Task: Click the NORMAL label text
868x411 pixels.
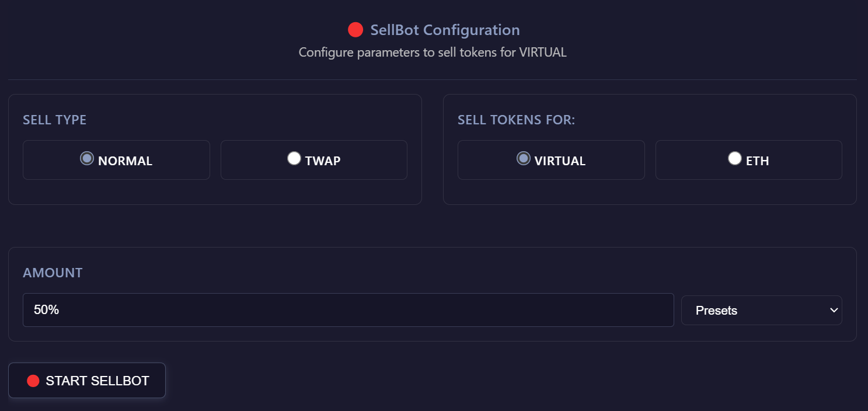Action: pyautogui.click(x=125, y=161)
